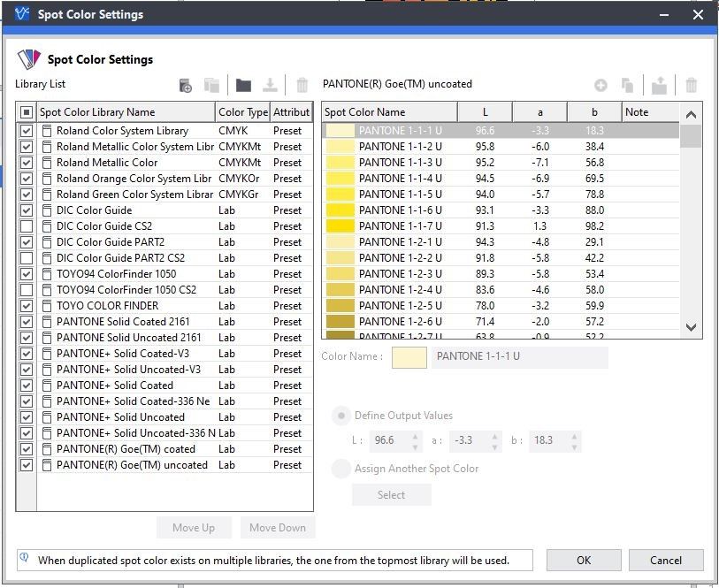Select the PANTONE 1-2-5 U row

point(501,306)
